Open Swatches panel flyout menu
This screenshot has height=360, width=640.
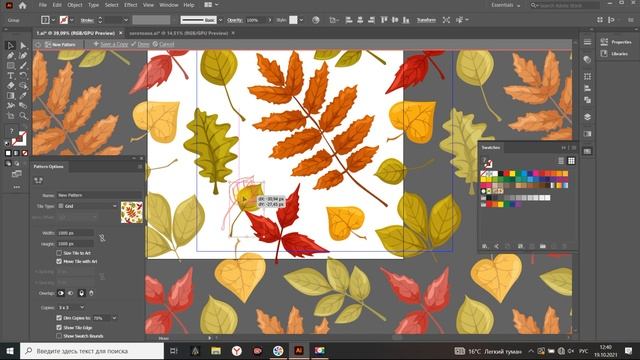pos(574,148)
